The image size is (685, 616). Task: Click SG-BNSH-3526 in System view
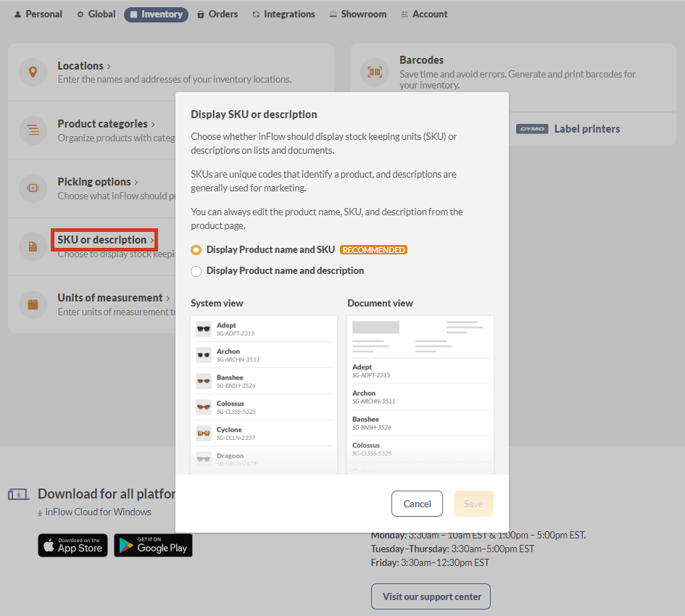click(236, 386)
